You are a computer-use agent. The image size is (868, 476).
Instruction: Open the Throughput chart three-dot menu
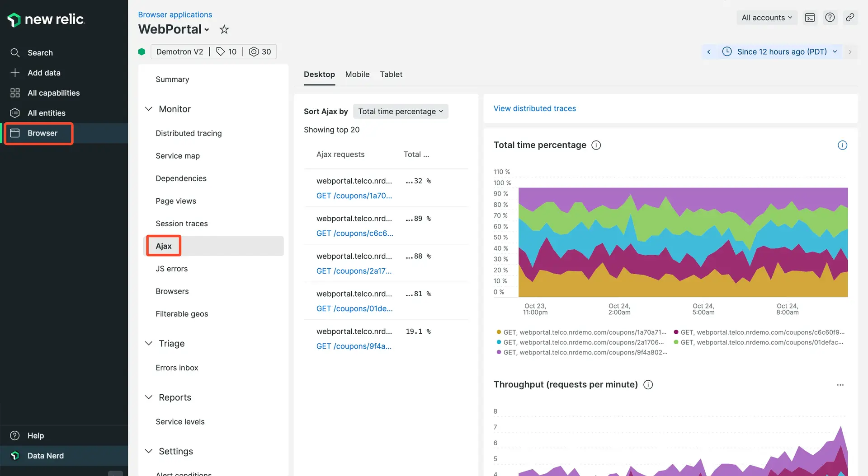click(x=840, y=385)
